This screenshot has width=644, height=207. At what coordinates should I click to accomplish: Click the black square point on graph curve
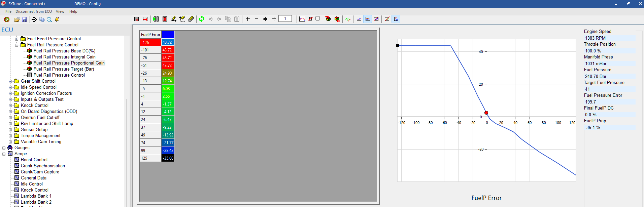(x=398, y=46)
